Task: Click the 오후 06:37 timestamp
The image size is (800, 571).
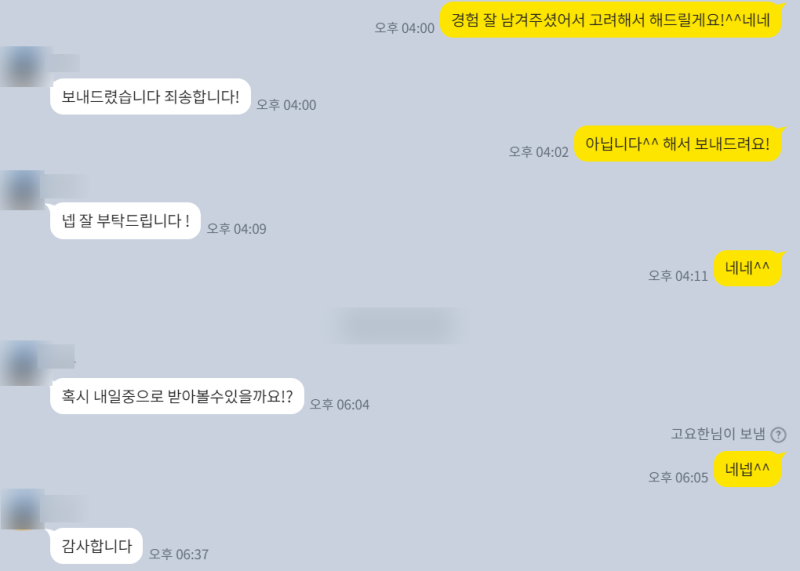Action: click(x=179, y=554)
